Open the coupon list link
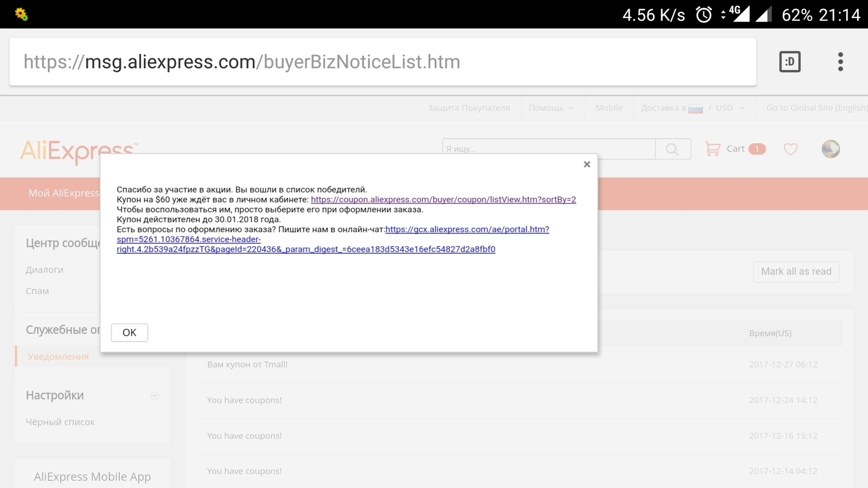The image size is (868, 488). (x=443, y=200)
